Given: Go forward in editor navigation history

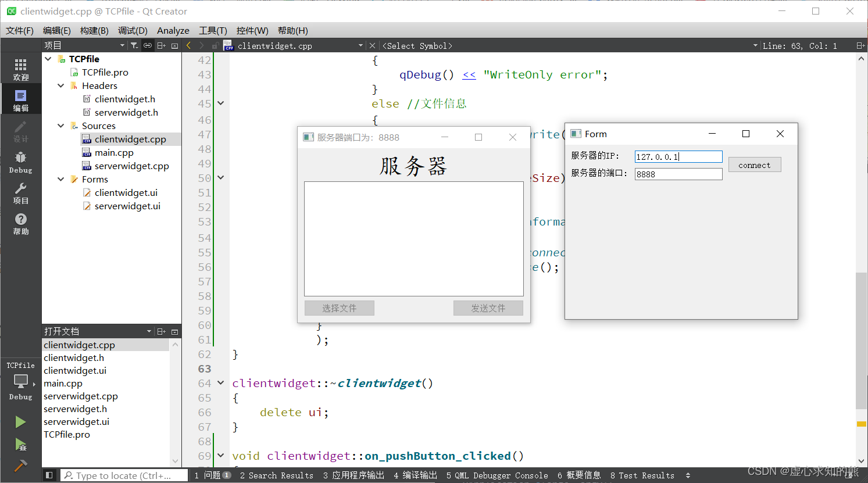Looking at the screenshot, I should coord(201,45).
